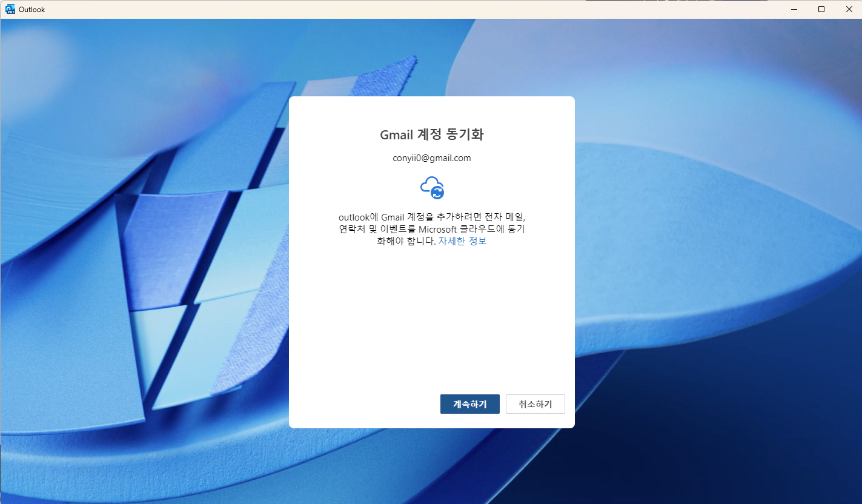Select the Gmail 계정 동기화 heading
Viewport: 862px width, 504px height.
(x=431, y=134)
